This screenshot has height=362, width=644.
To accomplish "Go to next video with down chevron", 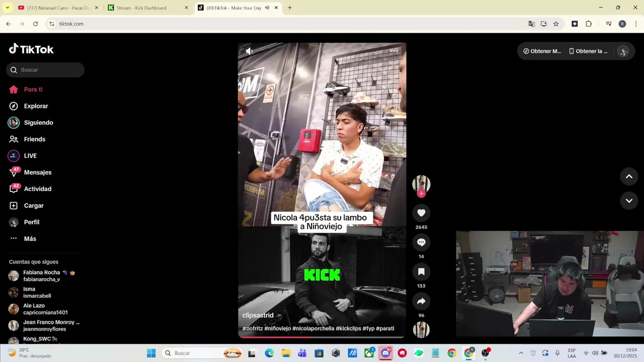I will tap(629, 201).
